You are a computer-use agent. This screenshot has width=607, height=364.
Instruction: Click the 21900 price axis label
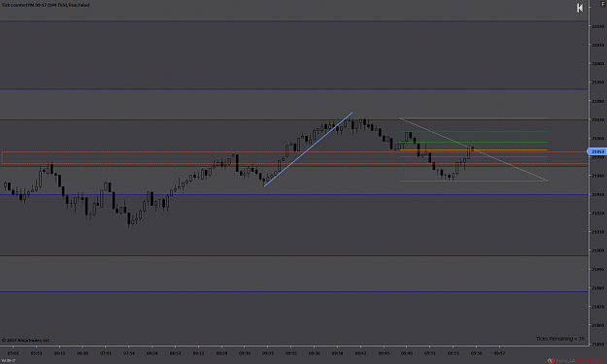coord(597,250)
